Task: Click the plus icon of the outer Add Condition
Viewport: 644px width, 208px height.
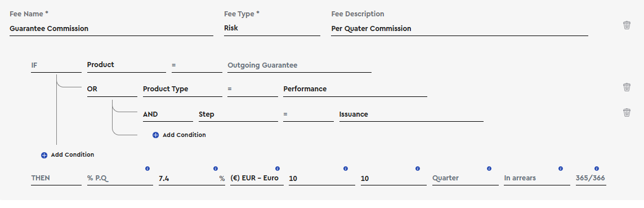Action: 44,155
